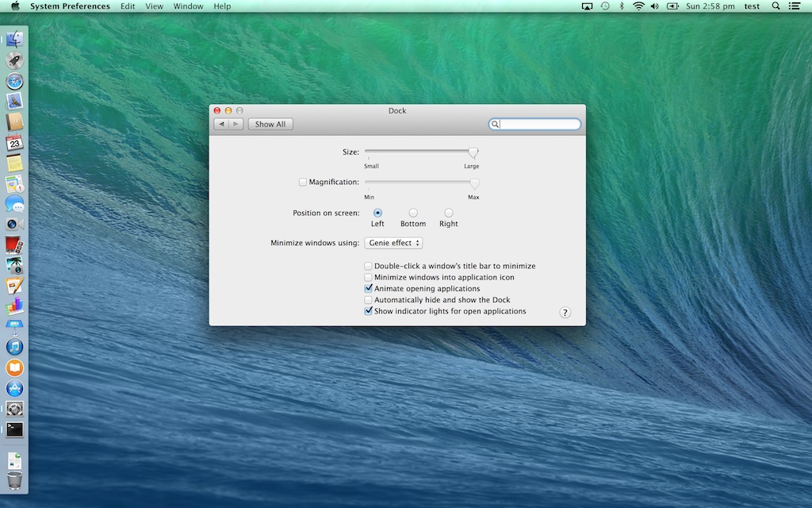
Task: Click System Preferences gear icon in Dock
Action: 14,409
